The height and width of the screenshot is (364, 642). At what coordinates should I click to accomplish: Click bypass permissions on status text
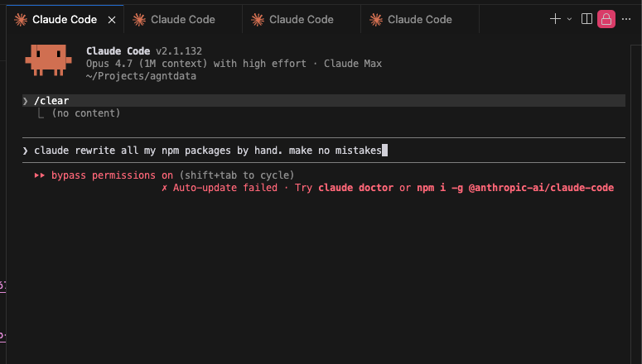[112, 175]
